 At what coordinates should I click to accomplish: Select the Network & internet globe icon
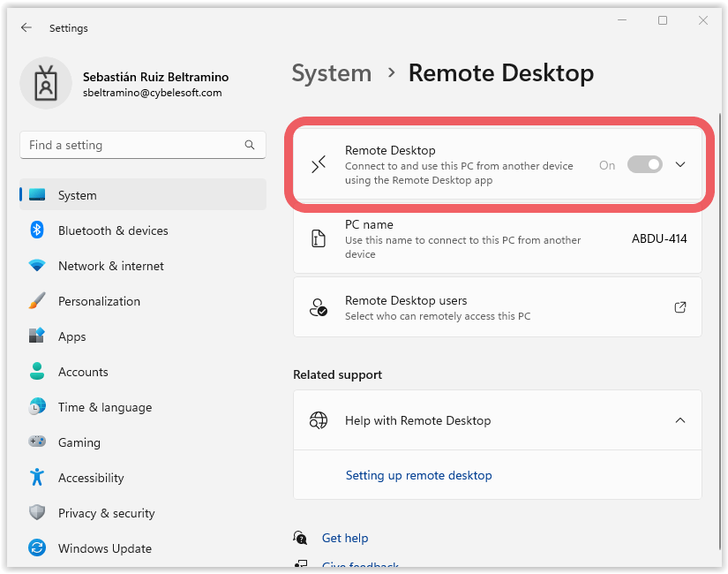click(37, 266)
